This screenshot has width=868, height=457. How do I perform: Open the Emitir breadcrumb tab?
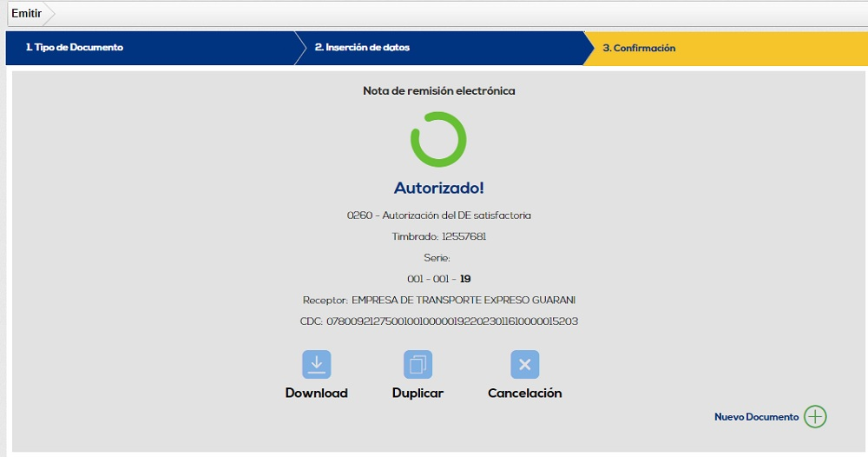pos(27,13)
